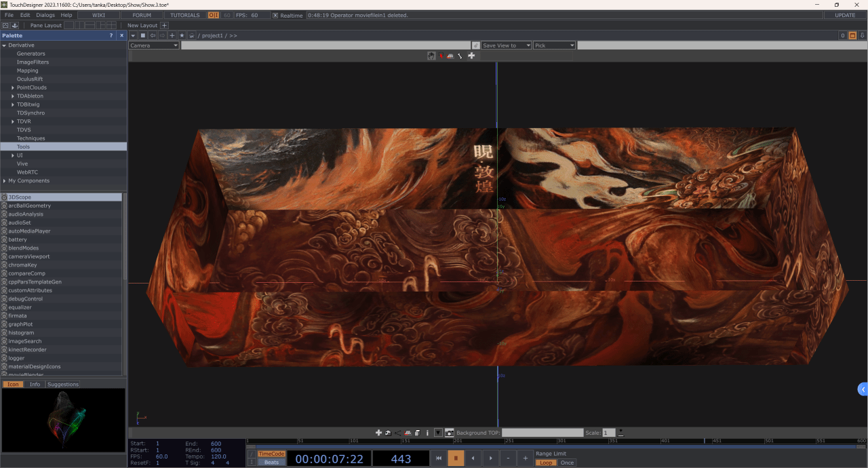
Task: Open the FORUM link button
Action: click(x=142, y=15)
